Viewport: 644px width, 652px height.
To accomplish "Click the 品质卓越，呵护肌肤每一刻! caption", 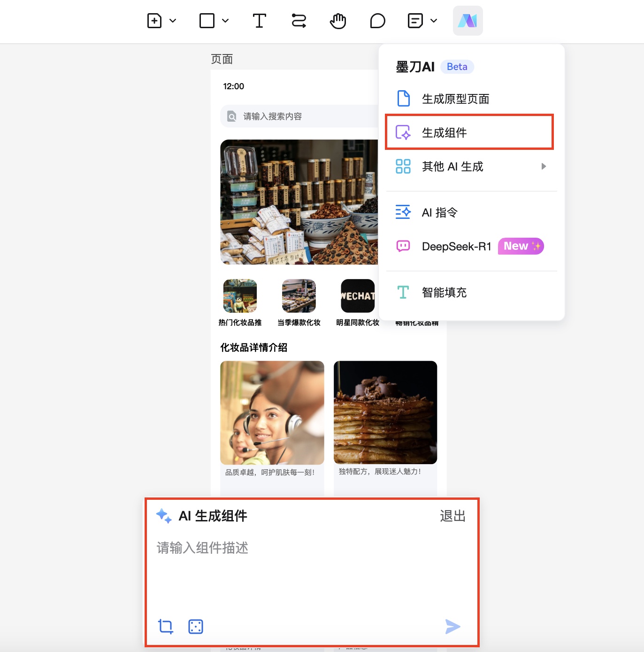I will pos(270,473).
